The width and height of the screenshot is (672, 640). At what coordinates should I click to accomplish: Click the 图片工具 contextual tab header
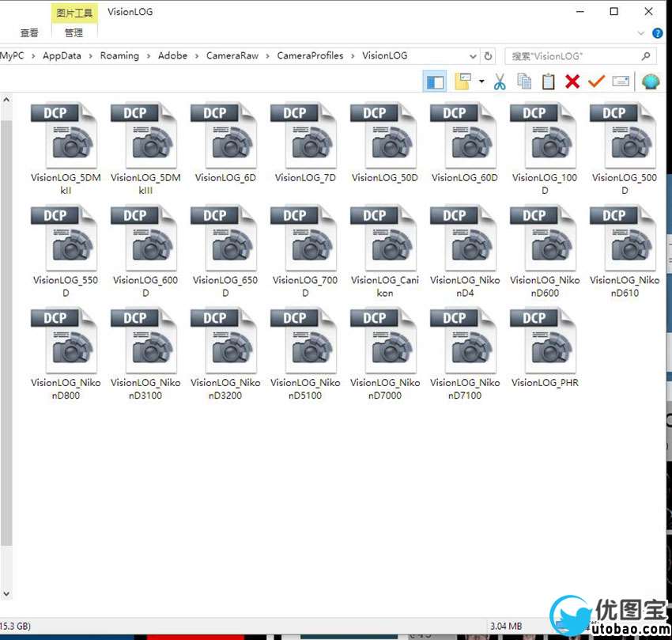[74, 13]
